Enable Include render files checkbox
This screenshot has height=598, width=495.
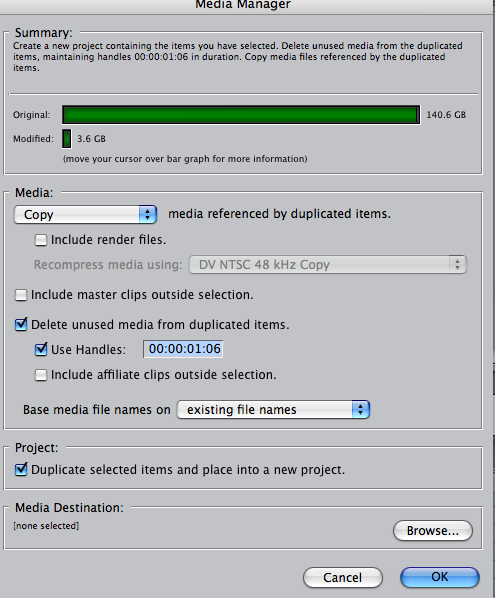pyautogui.click(x=41, y=240)
